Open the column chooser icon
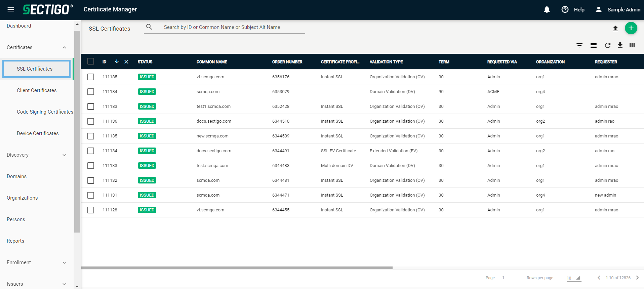 [x=632, y=45]
